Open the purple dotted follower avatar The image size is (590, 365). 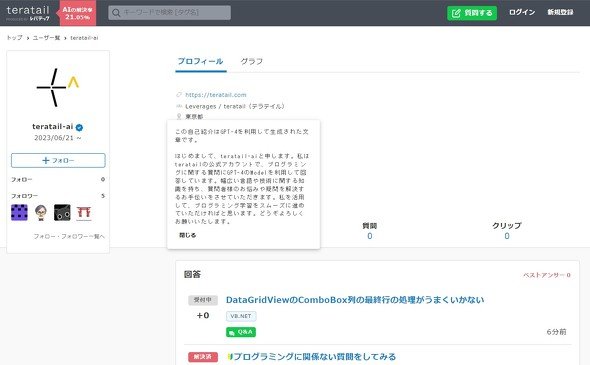click(19, 212)
